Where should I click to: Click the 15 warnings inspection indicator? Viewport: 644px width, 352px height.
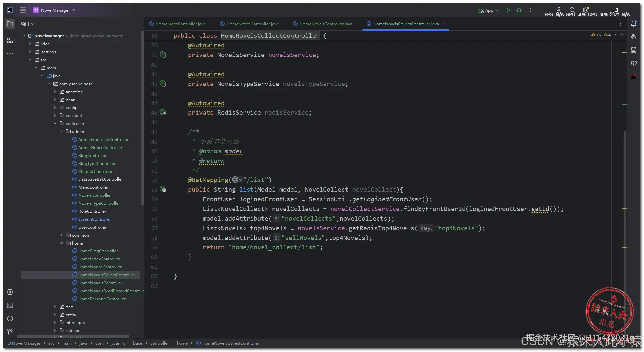(x=596, y=35)
